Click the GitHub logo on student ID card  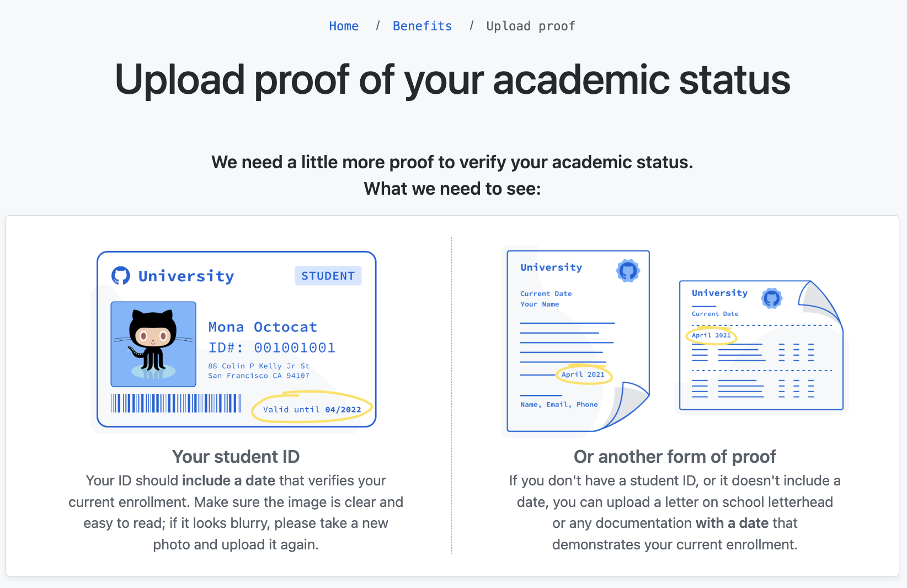[121, 275]
